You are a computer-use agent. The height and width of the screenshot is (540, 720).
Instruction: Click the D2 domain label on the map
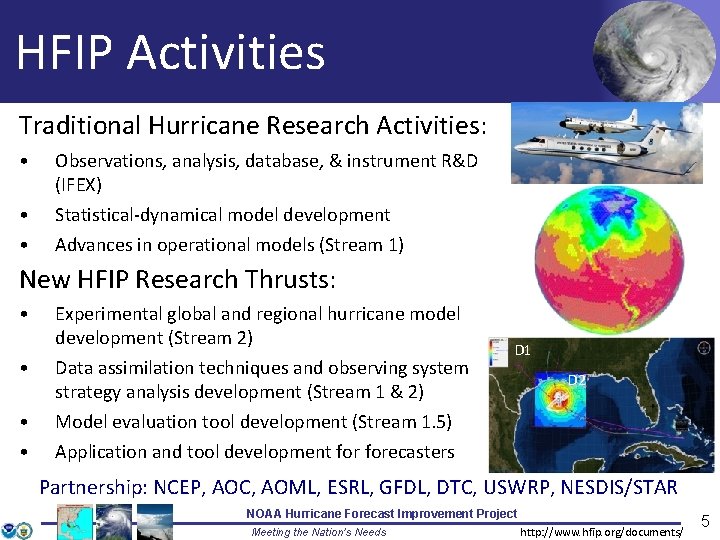[577, 380]
